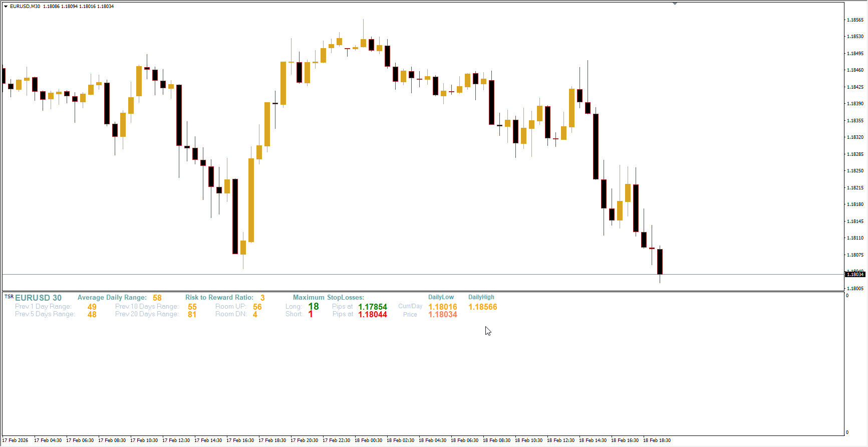Click the Room UP value 56
The width and height of the screenshot is (868, 447).
pyautogui.click(x=257, y=307)
